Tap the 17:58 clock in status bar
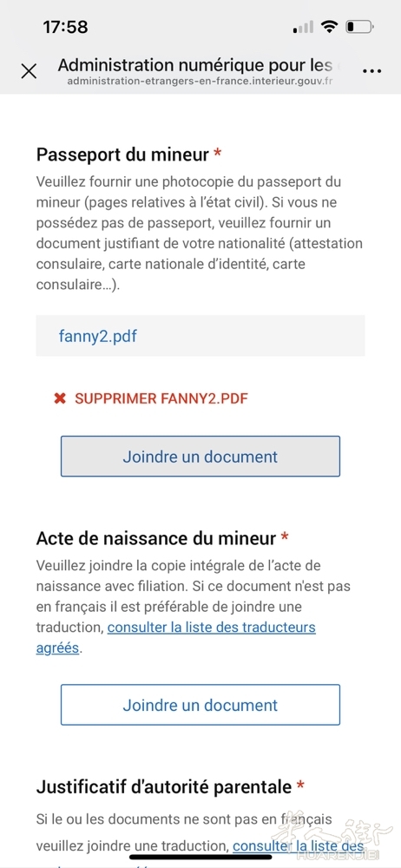This screenshot has width=401, height=868. pyautogui.click(x=65, y=27)
